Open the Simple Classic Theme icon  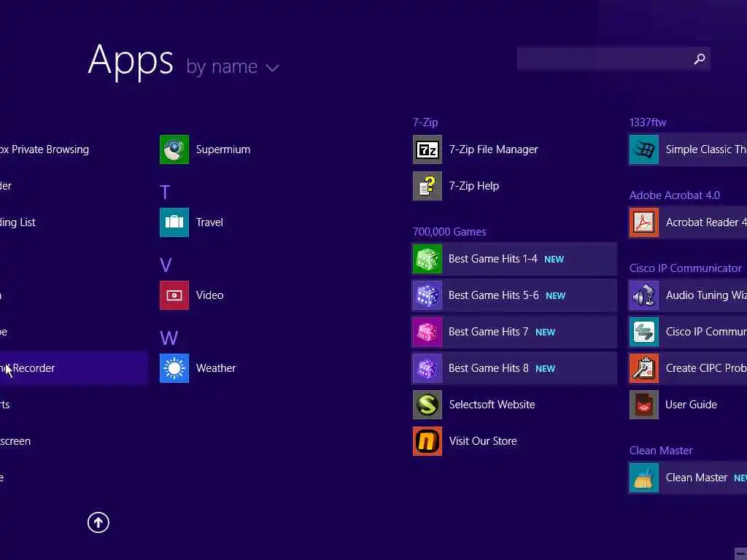pos(644,149)
